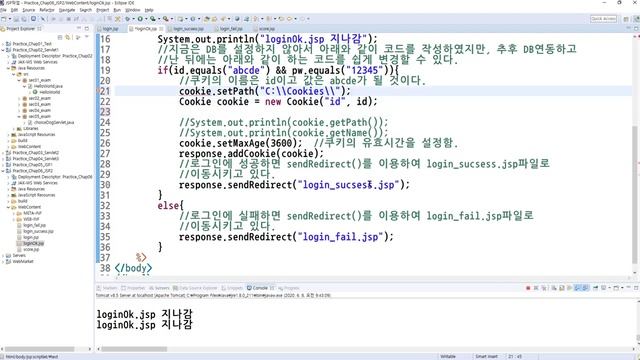
Task: Collapse Practice_Chap06_JSP2 project
Action: pyautogui.click(x=3, y=171)
